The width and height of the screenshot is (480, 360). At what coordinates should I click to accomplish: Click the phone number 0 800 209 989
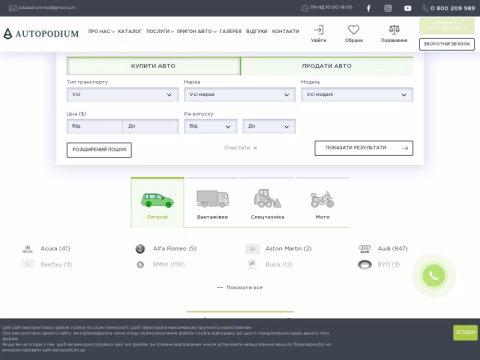452,8
